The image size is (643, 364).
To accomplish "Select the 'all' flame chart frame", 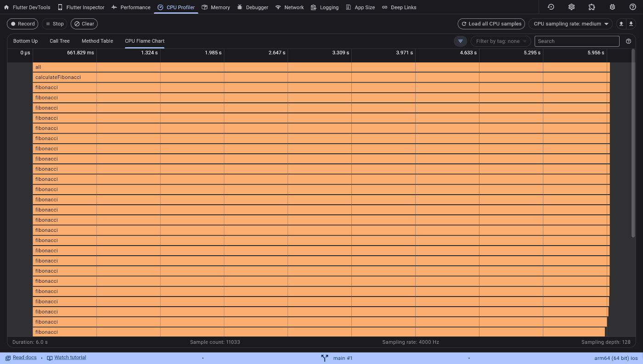I will [321, 67].
